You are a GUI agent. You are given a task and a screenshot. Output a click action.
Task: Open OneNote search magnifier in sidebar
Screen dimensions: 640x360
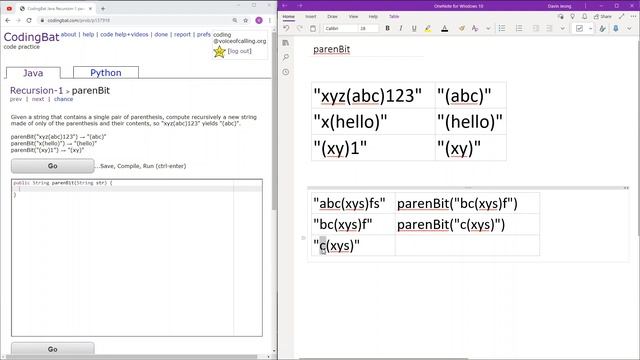(x=286, y=57)
